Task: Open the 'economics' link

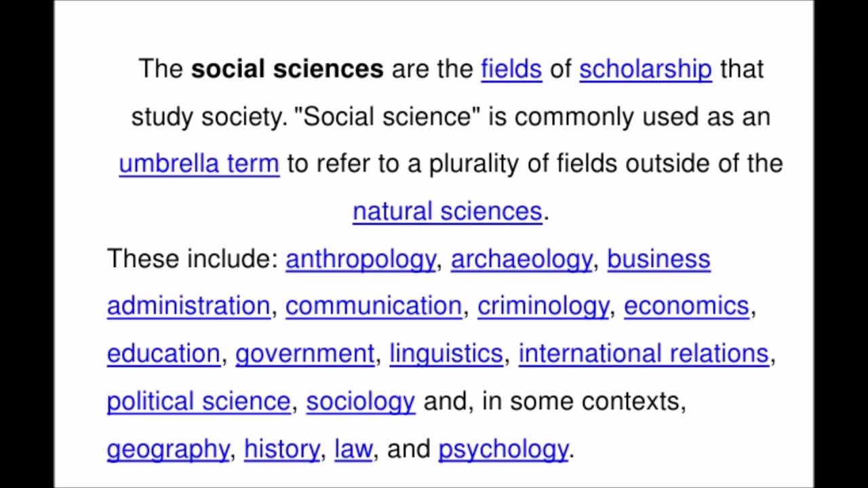Action: (686, 306)
